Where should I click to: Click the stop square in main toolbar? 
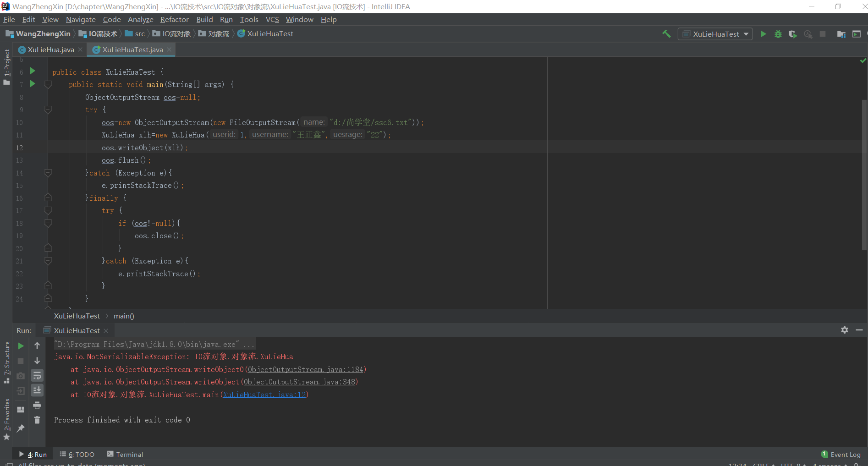823,34
